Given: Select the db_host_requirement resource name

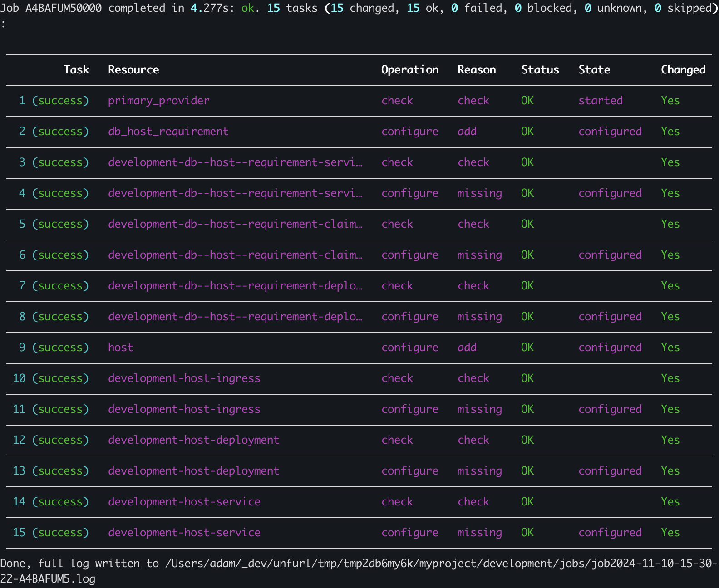Looking at the screenshot, I should click(168, 132).
